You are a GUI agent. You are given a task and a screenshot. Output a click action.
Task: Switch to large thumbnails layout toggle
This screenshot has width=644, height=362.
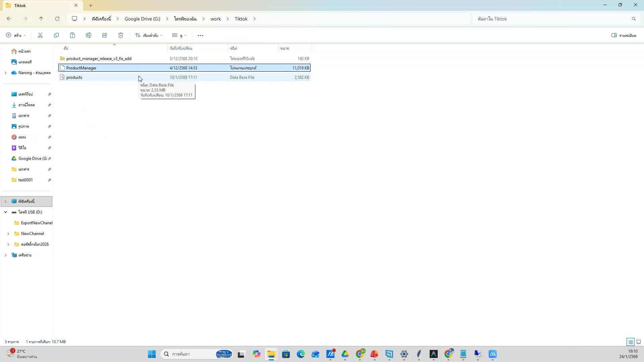pyautogui.click(x=639, y=342)
